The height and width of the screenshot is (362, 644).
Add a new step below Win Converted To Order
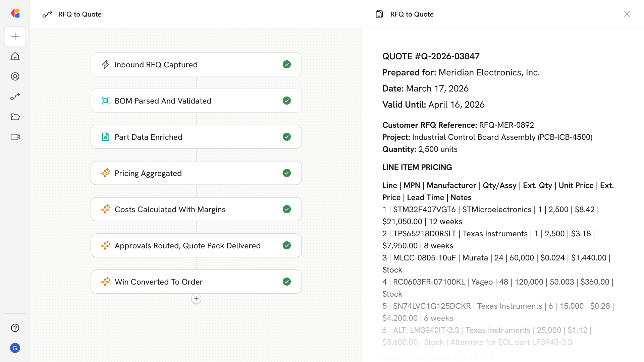(196, 299)
